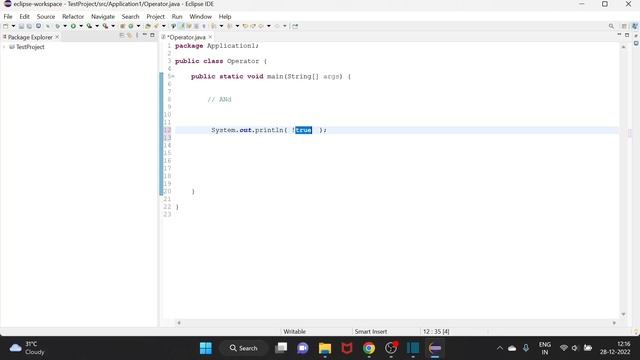Toggle Show Whitespace Characters
Viewport: 640px width, 360px height.
pyautogui.click(x=204, y=26)
